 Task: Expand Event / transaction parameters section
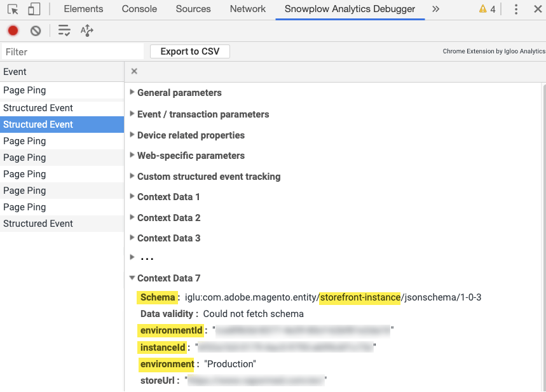coord(203,114)
